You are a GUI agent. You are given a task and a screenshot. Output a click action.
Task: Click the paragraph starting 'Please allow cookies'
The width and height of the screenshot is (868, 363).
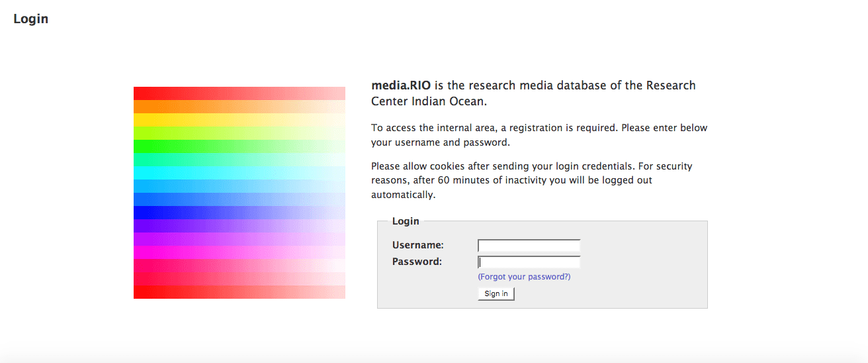(532, 181)
